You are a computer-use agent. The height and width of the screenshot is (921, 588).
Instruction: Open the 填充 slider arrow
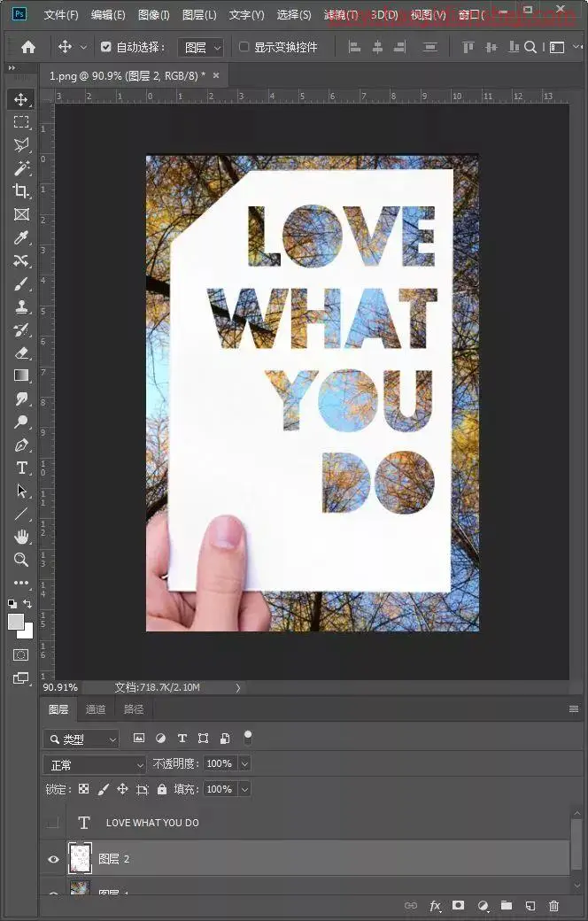[x=245, y=789]
